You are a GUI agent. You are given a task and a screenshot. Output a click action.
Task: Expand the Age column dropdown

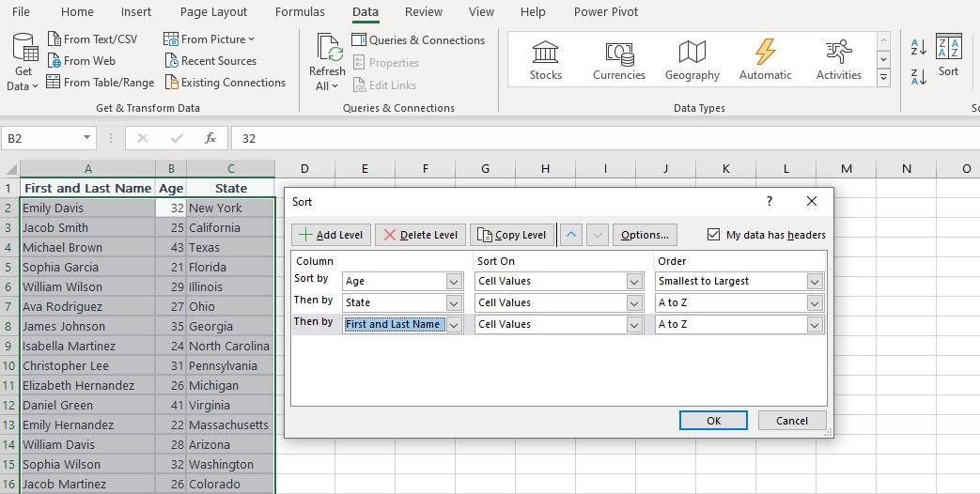coord(455,282)
